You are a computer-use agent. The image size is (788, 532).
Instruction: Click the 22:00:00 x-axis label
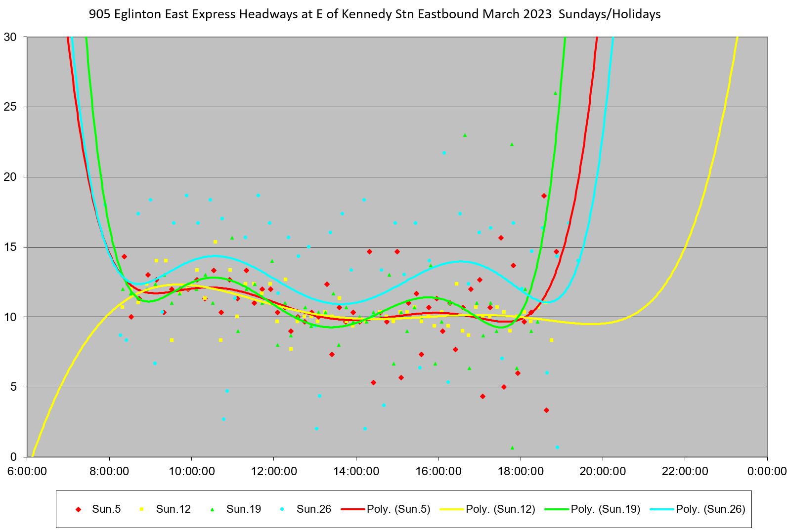pos(684,471)
